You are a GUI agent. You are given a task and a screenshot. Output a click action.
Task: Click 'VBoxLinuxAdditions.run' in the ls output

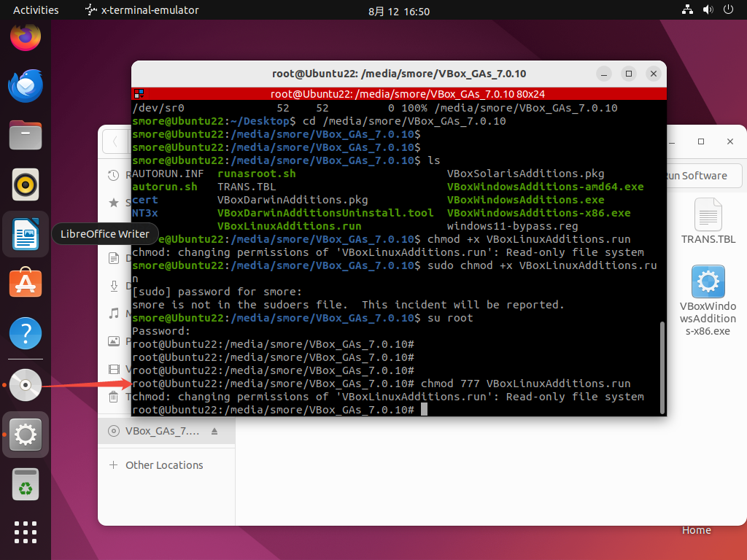[x=289, y=226]
